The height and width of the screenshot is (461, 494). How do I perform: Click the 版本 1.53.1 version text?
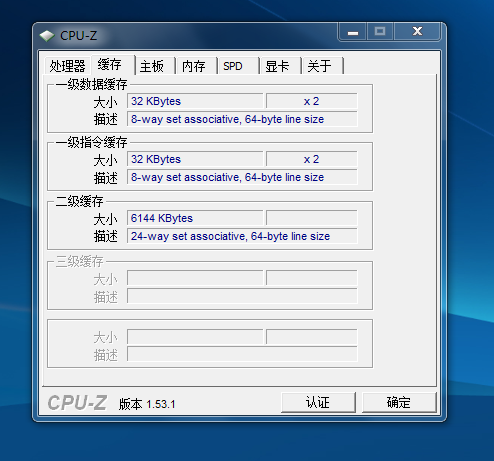(147, 404)
